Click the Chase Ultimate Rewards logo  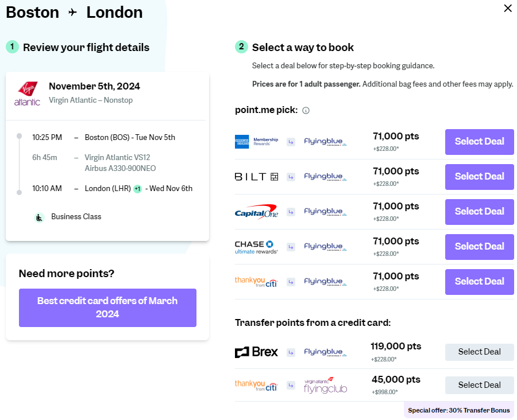pyautogui.click(x=256, y=247)
